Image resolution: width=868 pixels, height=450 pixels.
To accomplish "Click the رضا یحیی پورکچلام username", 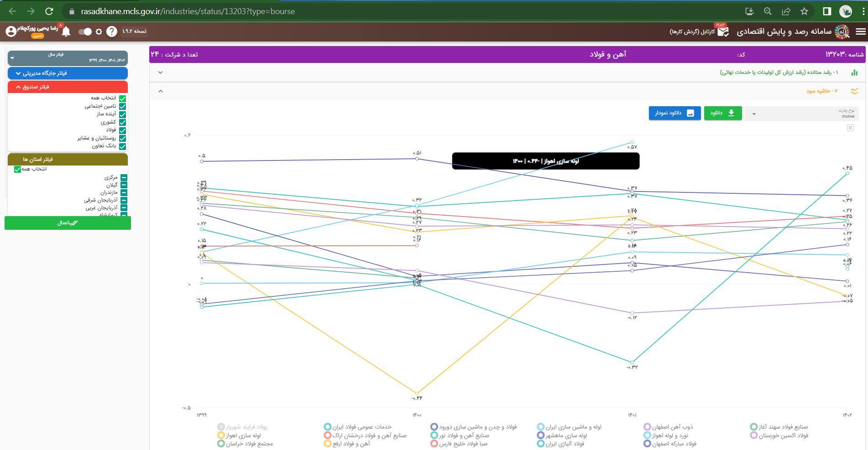I will pos(38,28).
